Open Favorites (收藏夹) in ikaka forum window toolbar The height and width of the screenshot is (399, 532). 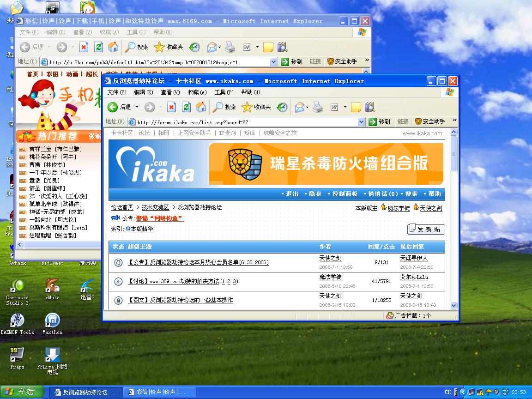tap(256, 107)
